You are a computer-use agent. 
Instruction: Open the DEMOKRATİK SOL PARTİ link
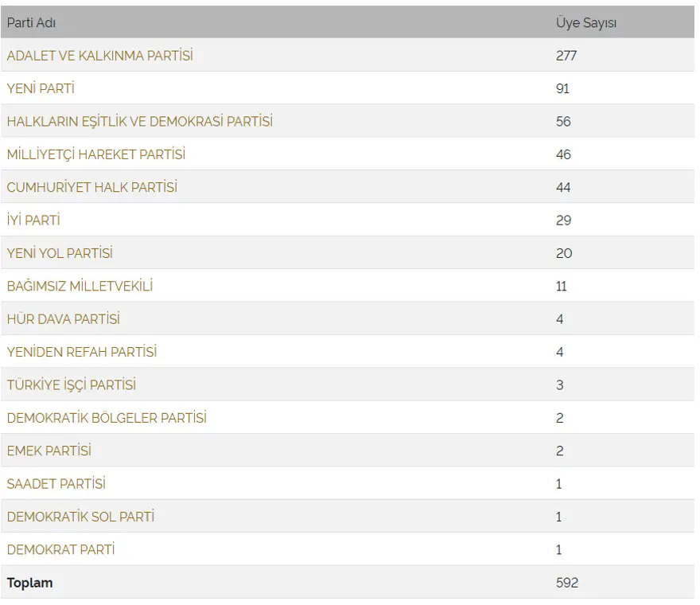click(x=81, y=517)
